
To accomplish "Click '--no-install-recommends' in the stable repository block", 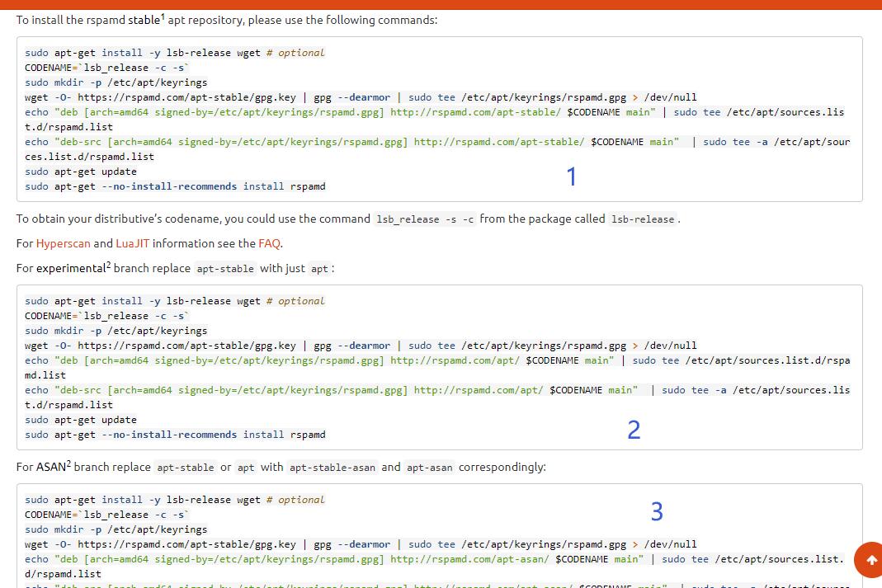I will [169, 186].
